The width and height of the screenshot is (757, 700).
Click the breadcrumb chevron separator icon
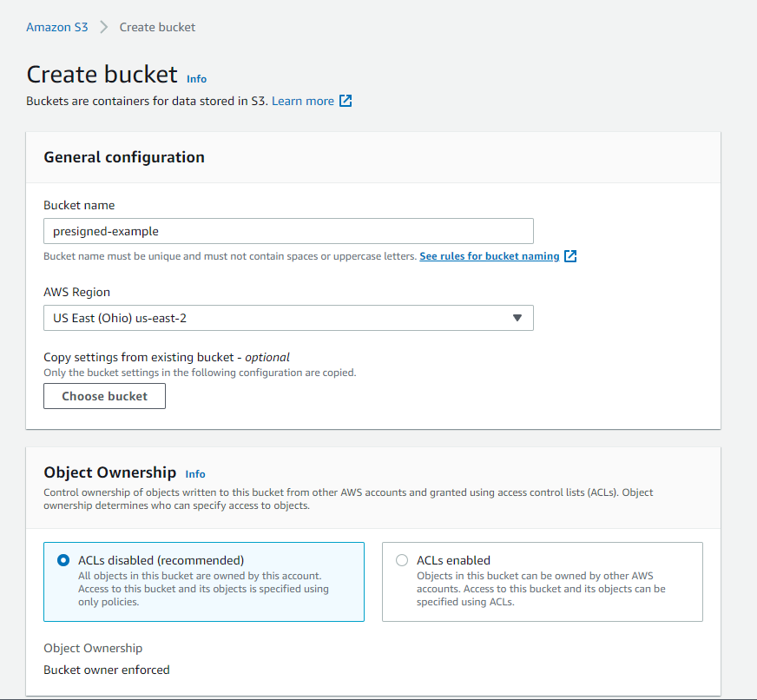click(x=103, y=27)
